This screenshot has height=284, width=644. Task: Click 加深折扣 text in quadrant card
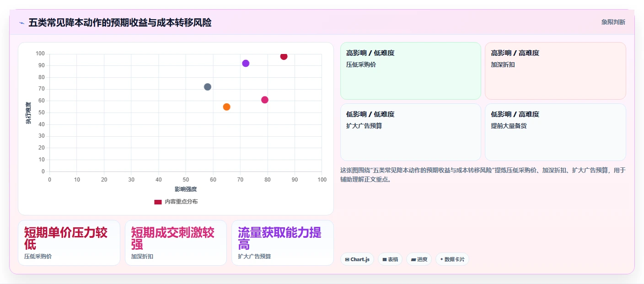tap(503, 64)
